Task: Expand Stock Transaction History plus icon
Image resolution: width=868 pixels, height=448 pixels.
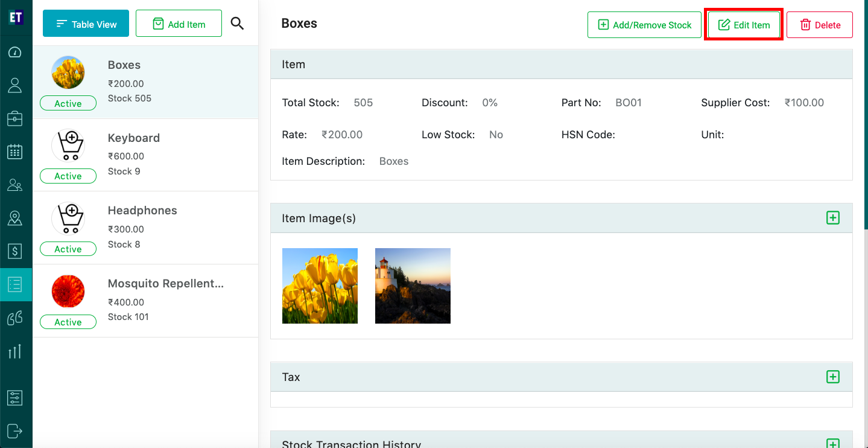Action: pos(833,444)
